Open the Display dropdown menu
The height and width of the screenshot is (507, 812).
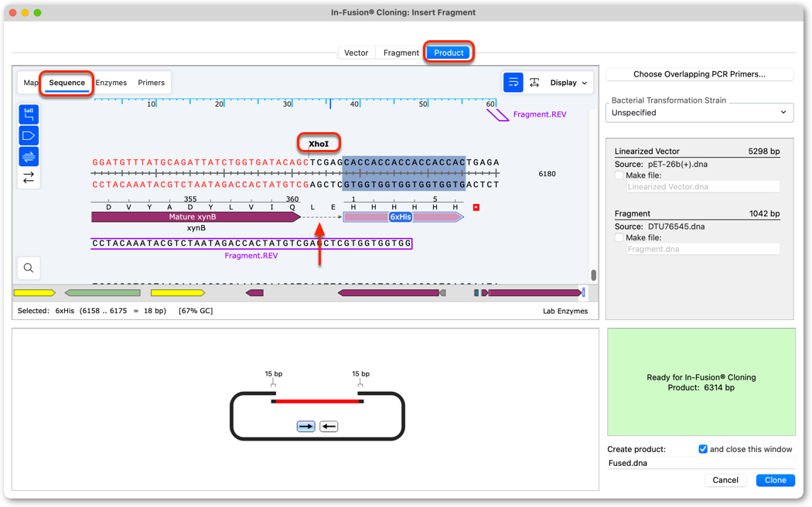point(568,83)
